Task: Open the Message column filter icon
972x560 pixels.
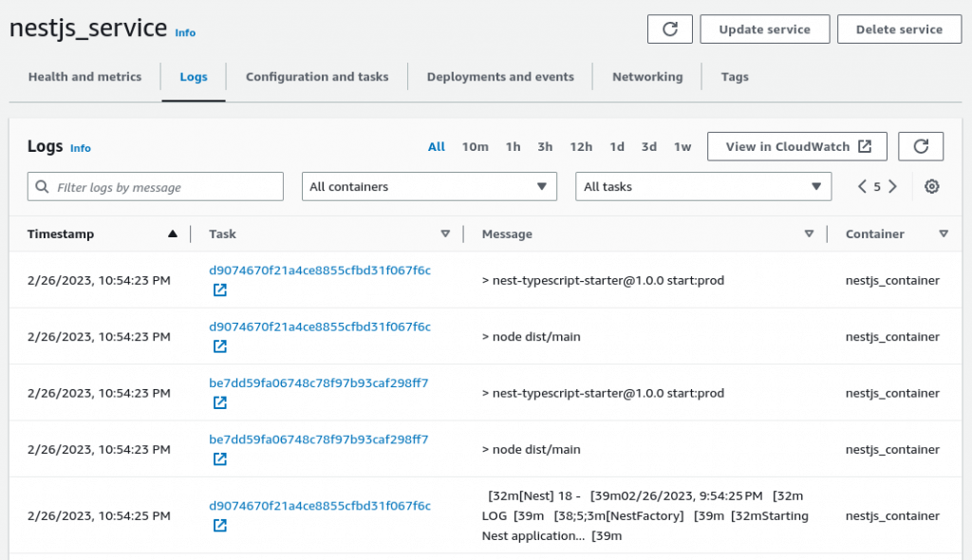Action: [x=809, y=233]
